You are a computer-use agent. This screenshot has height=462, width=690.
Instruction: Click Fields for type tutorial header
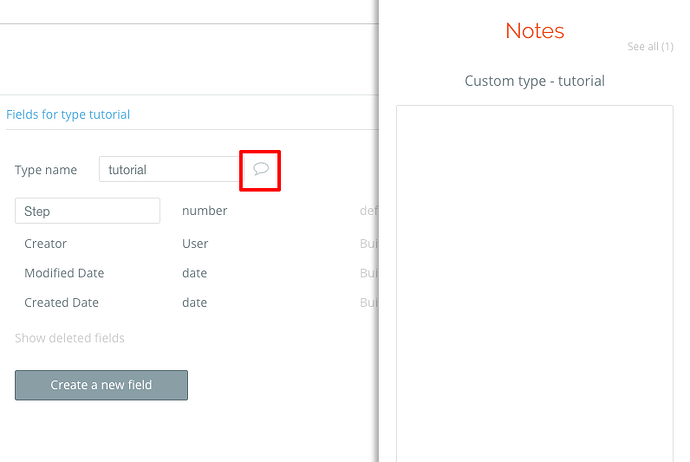(x=68, y=114)
